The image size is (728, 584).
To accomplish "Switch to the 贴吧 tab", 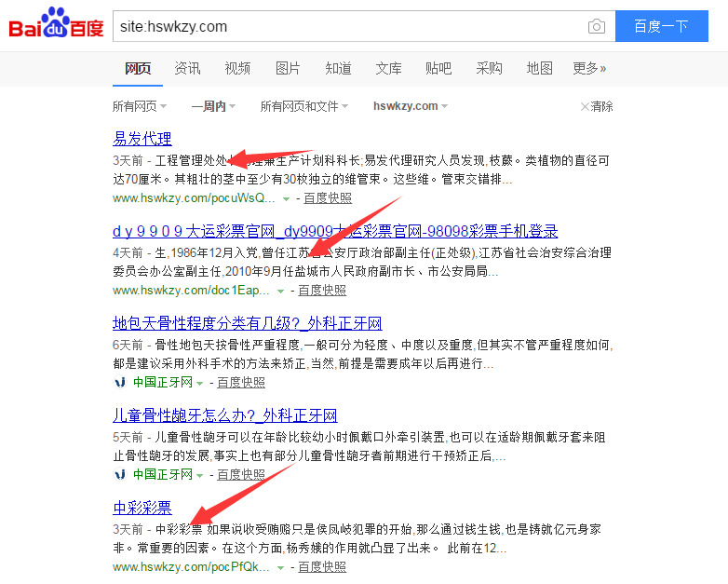I will pos(438,69).
